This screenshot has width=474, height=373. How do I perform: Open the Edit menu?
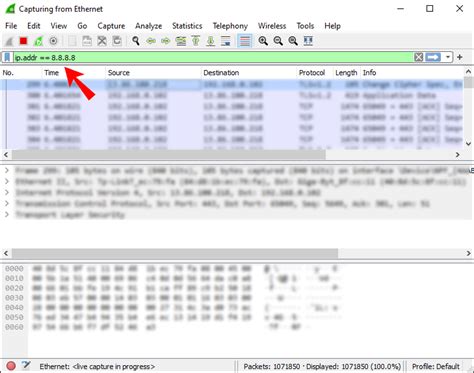(34, 26)
